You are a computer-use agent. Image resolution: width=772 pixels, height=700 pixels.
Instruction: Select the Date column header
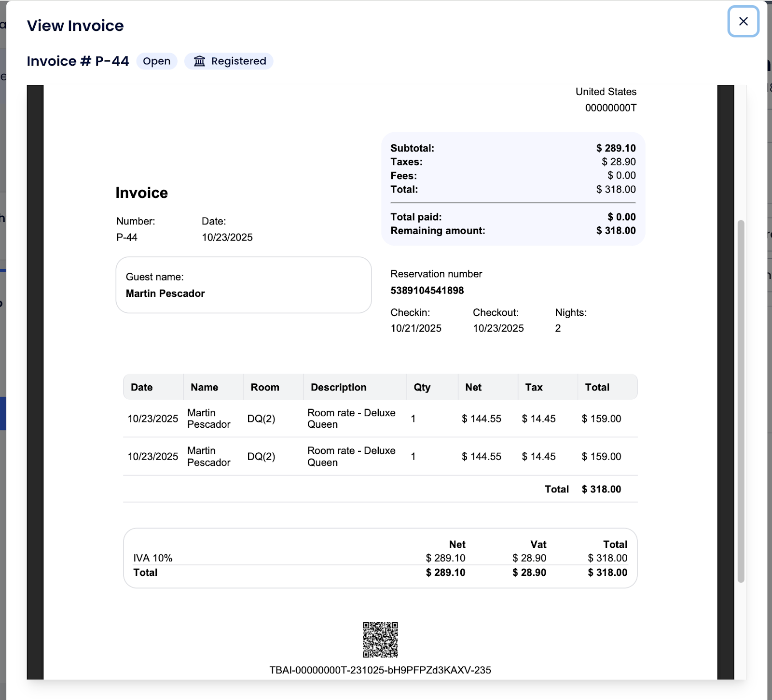141,387
